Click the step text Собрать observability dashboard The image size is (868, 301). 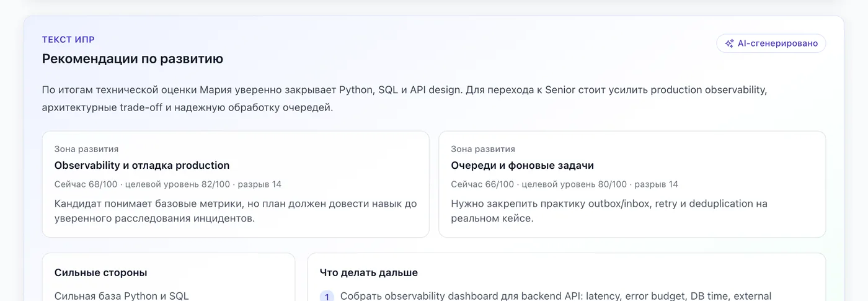(x=556, y=296)
